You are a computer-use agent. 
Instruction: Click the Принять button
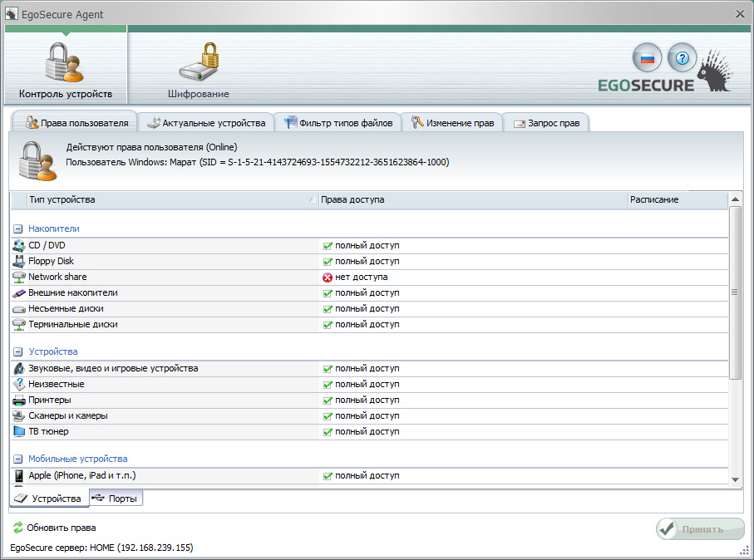700,529
